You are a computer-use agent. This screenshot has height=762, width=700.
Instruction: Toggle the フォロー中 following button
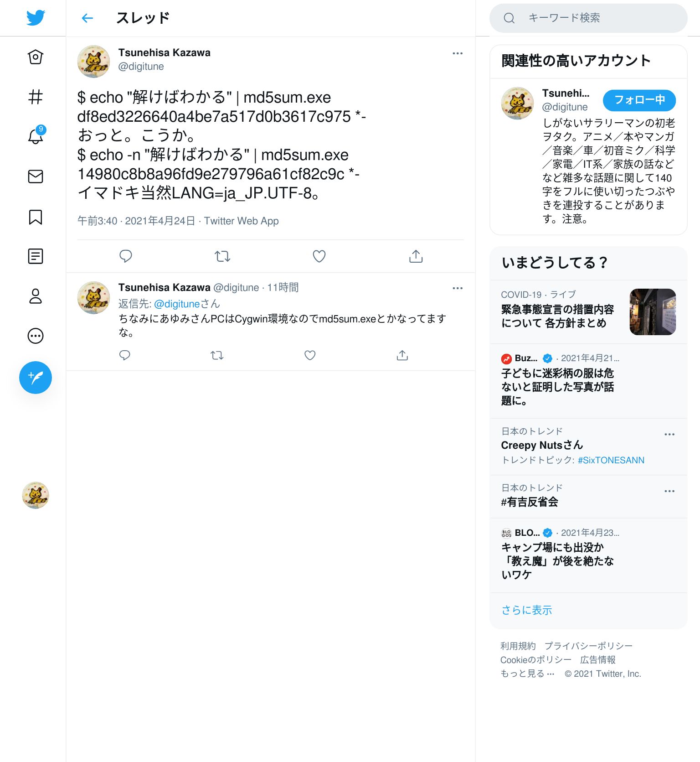[x=639, y=100]
